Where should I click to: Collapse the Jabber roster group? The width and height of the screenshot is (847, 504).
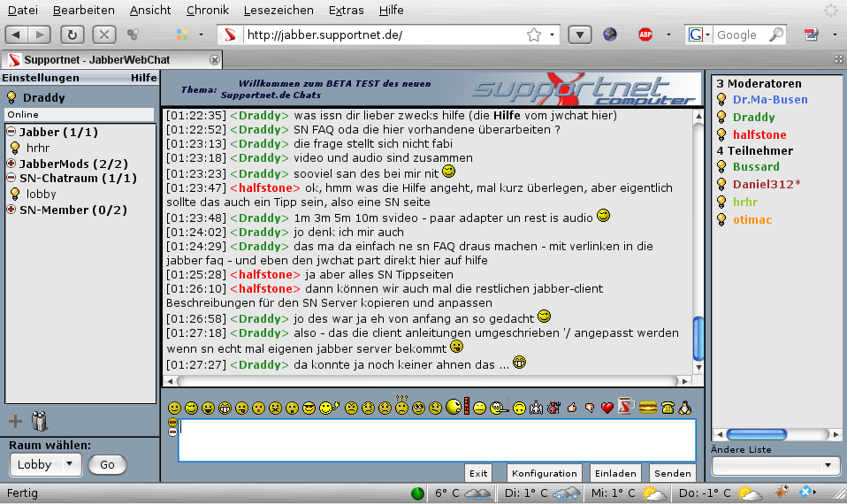point(11,131)
